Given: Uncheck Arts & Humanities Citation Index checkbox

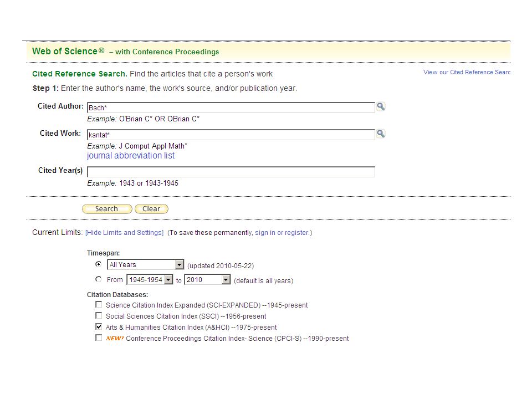Looking at the screenshot, I should click(x=99, y=326).
